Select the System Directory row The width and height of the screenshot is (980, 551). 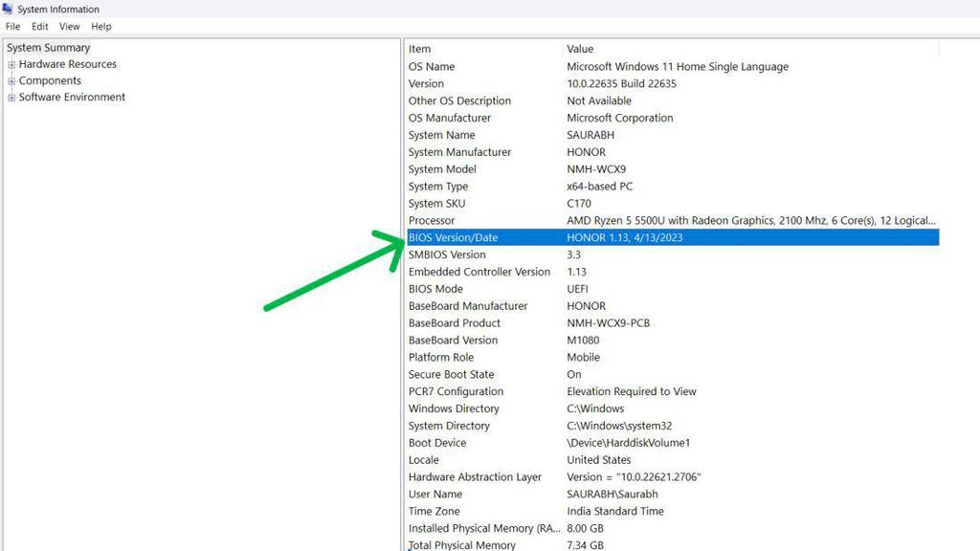pos(673,426)
